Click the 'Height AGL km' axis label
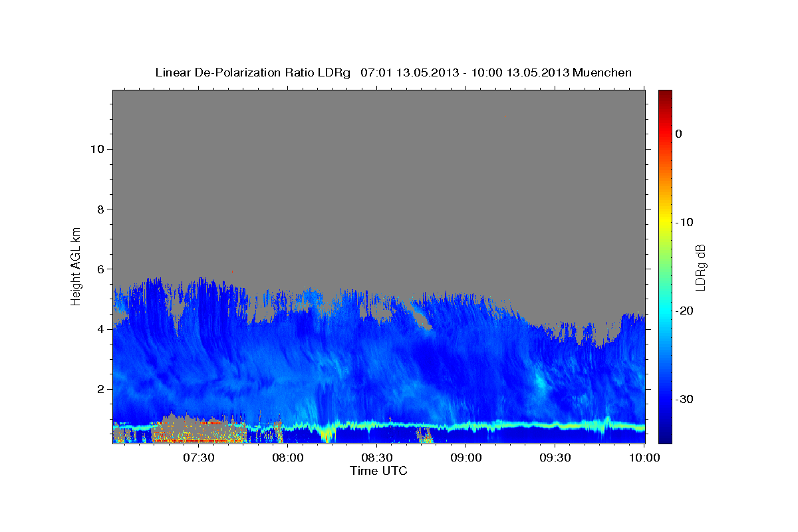 [76, 265]
